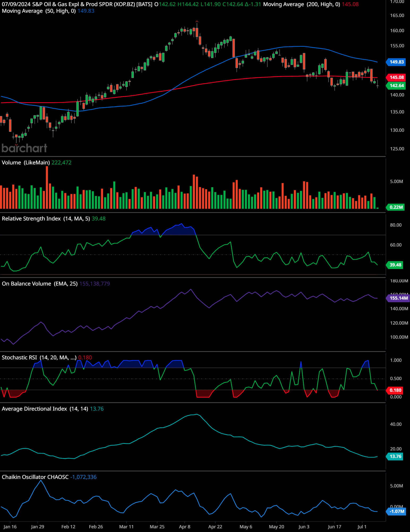The image size is (410, 532).
Task: Click the May 6 date on the time axis
Action: coord(246,527)
